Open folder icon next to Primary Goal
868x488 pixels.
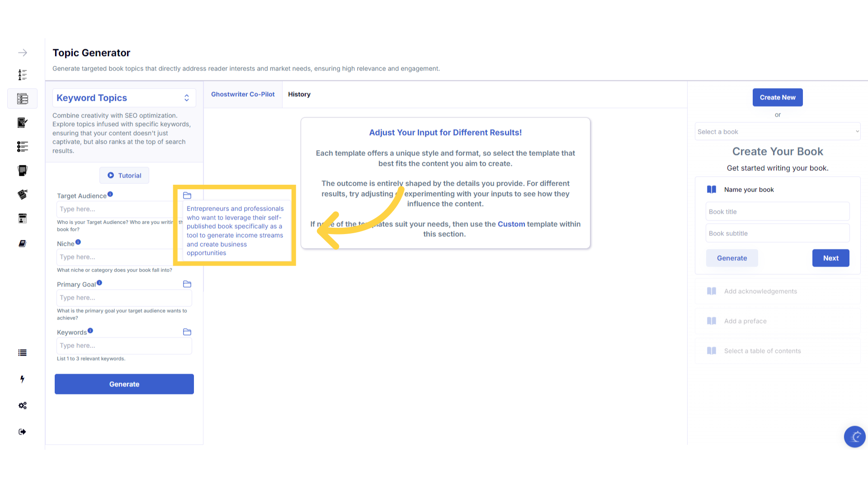point(187,284)
